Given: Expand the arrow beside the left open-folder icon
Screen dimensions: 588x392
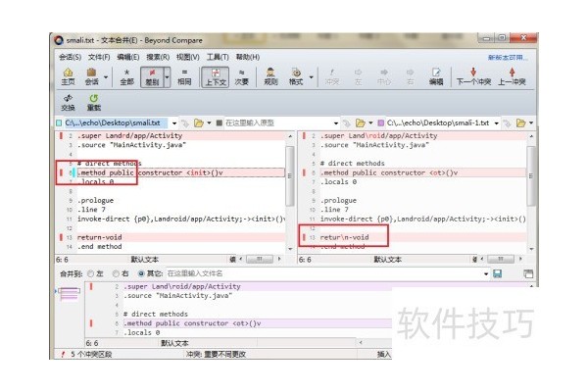Looking at the screenshot, I should click(209, 123).
